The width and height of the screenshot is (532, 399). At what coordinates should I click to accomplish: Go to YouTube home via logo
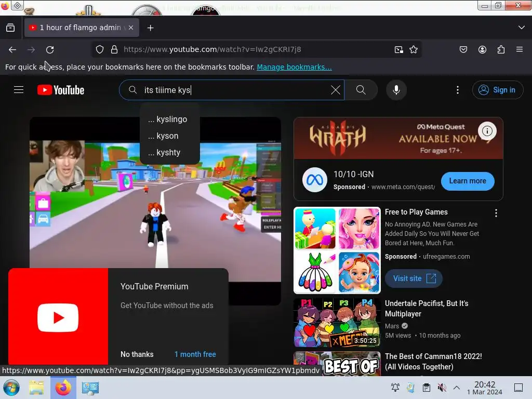click(x=61, y=90)
